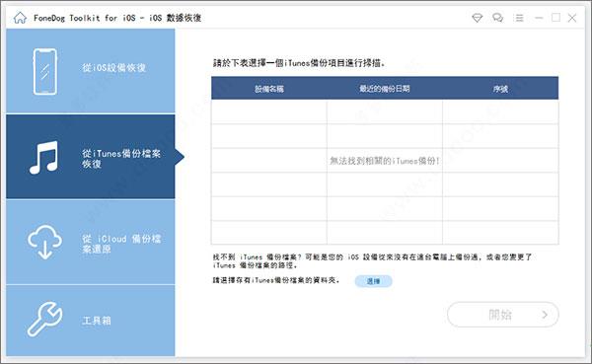Click the arrow on the 開始 button
Viewport: 592px width, 364px height.
(545, 315)
